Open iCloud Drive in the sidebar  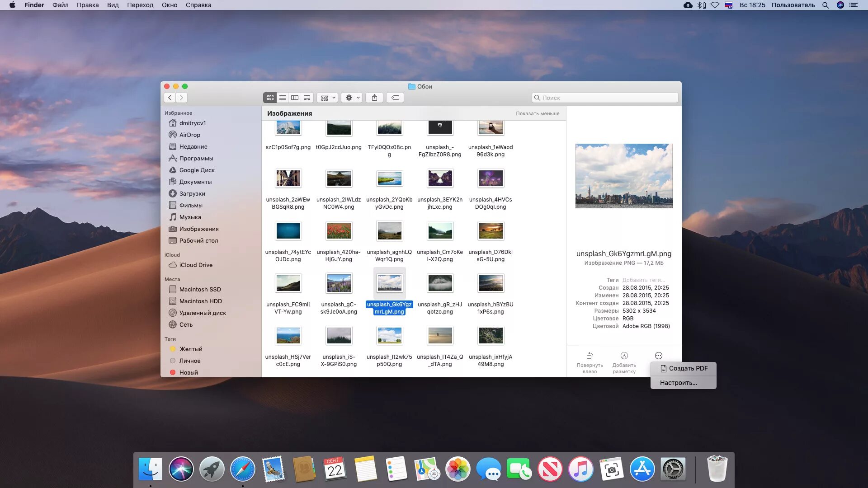[195, 265]
